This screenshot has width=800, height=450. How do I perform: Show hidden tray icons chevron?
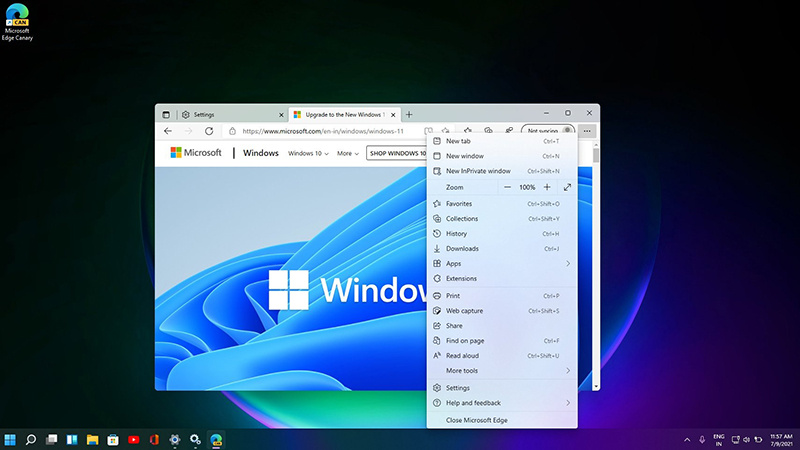click(x=687, y=439)
